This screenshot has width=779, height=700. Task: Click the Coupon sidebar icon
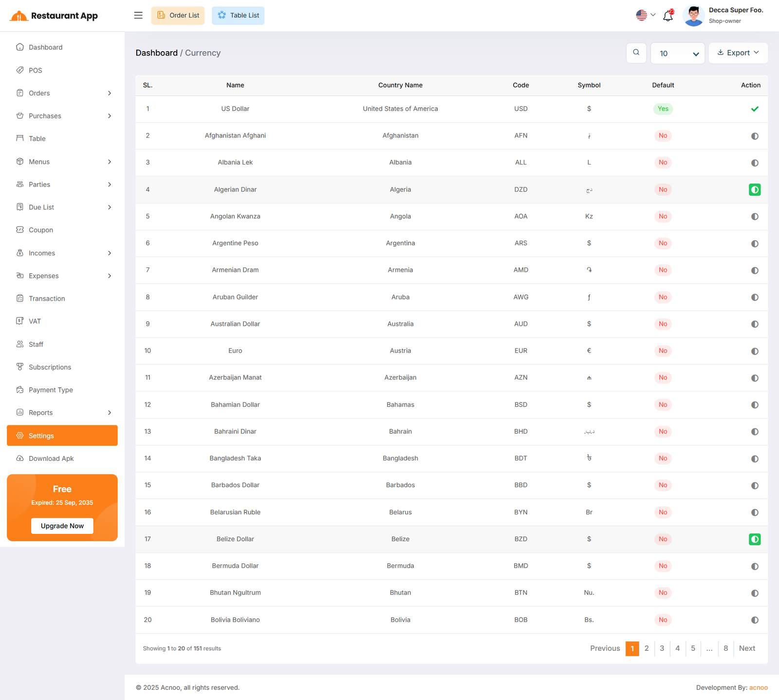(20, 230)
